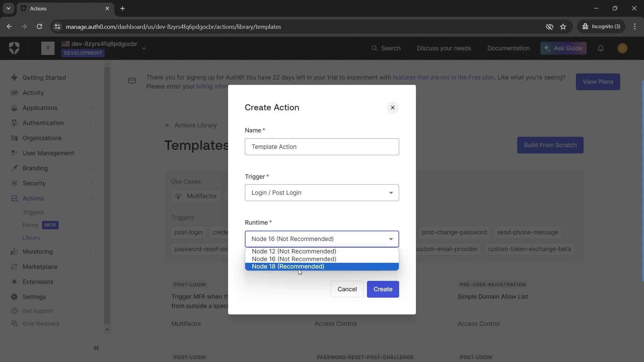
Task: Click the Marketplace sidebar icon
Action: (x=14, y=267)
